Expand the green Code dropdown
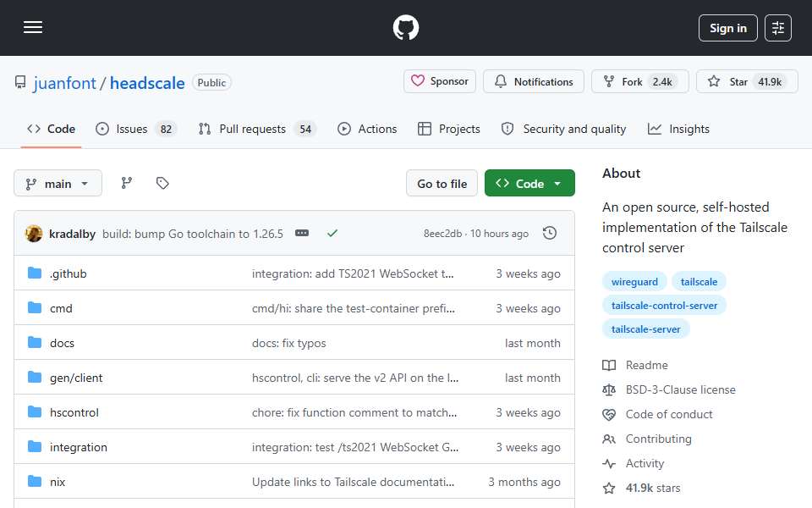Image resolution: width=812 pixels, height=508 pixels. point(529,184)
